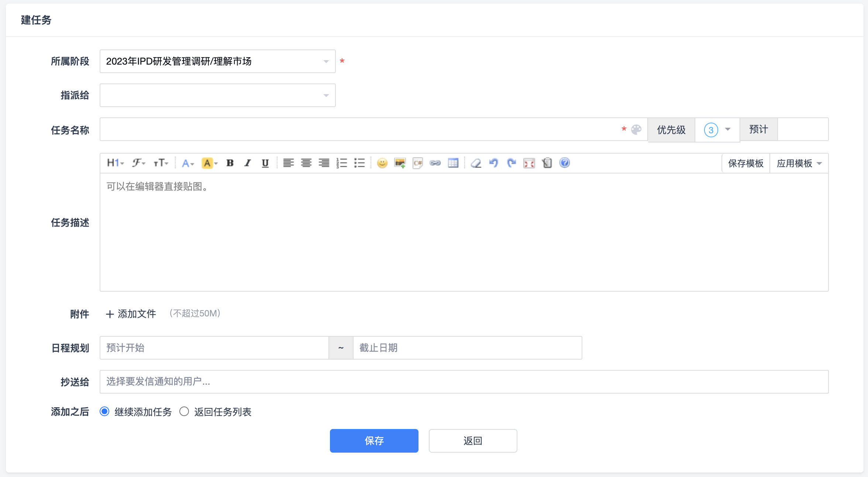
Task: Select 继续添加任务 radio option
Action: 105,411
